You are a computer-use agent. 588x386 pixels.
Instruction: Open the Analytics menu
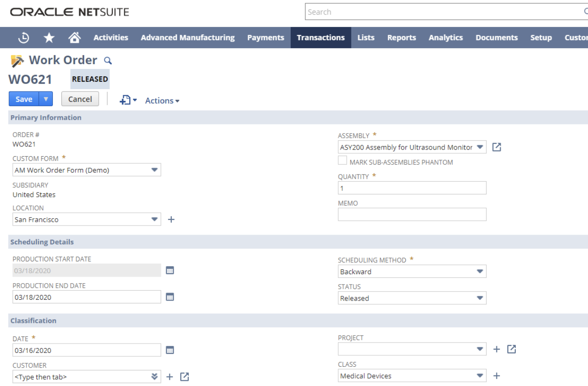445,38
